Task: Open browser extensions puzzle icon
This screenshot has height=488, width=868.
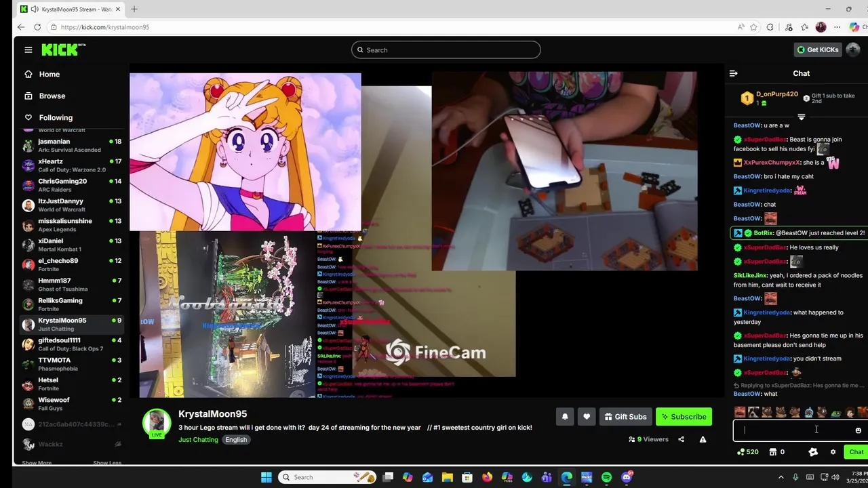Action: (770, 27)
